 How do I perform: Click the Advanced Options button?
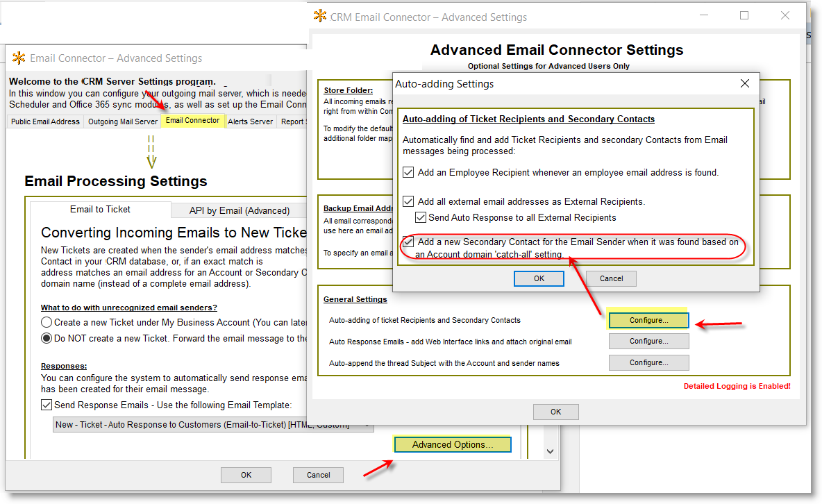tap(452, 444)
